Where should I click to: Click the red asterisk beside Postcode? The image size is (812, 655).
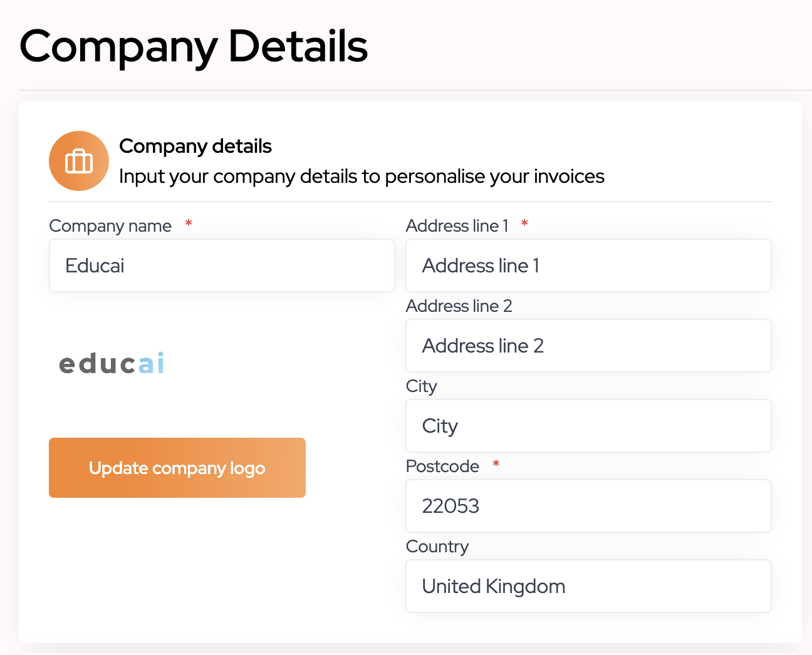click(x=496, y=464)
